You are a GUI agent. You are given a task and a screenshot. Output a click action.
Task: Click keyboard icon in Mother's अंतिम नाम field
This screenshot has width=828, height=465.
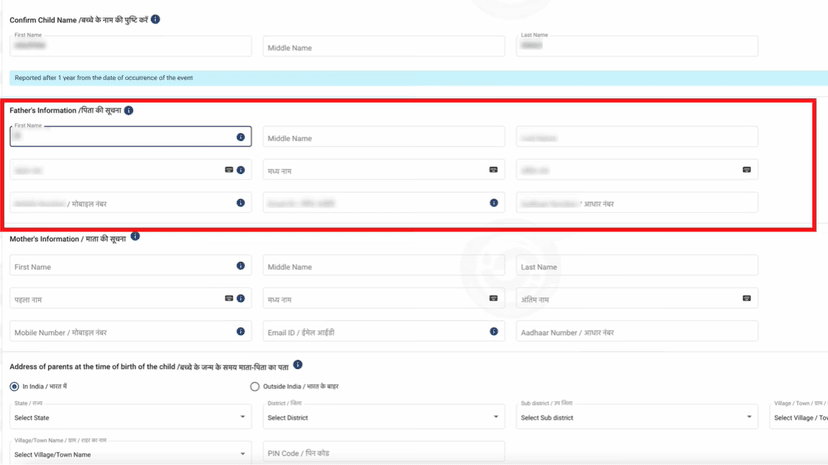746,298
